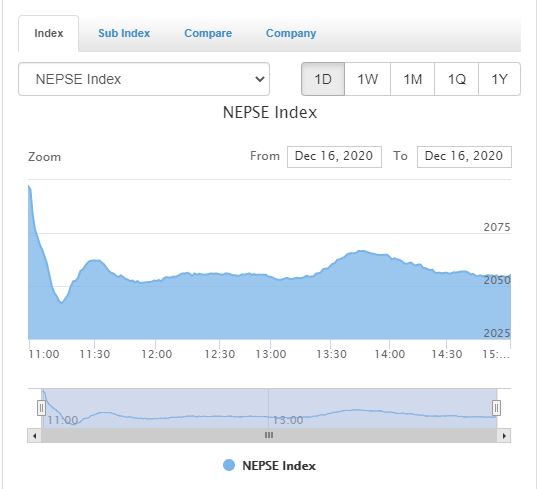Click the 13:00 label in navigator
537x489 pixels.
coord(288,420)
